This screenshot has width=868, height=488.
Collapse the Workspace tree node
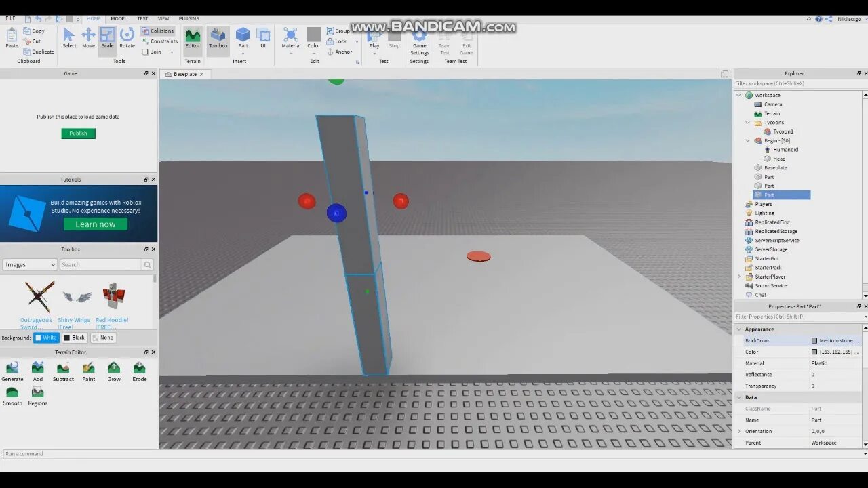pos(738,95)
